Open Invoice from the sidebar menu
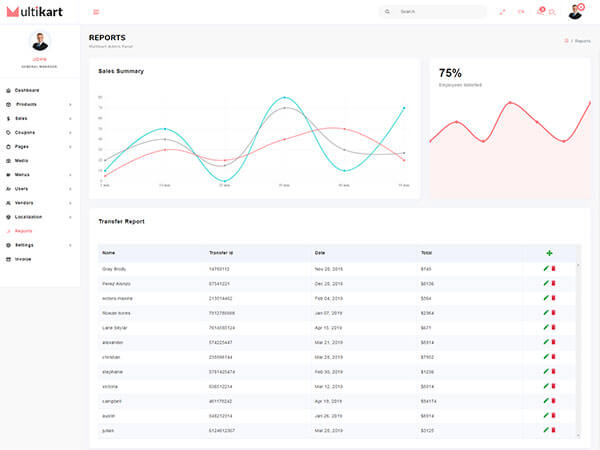Viewport: 600px width, 450px height. 23,258
